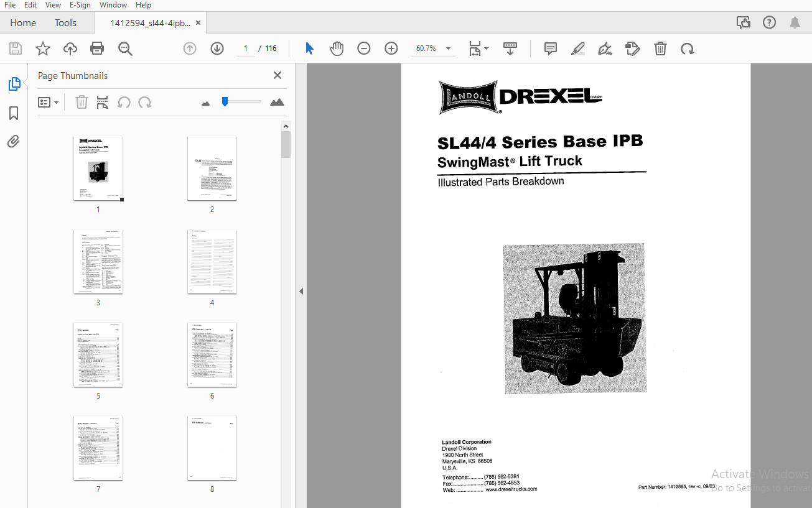
Task: Click the scrolling mode keyboard icon
Action: (x=510, y=48)
